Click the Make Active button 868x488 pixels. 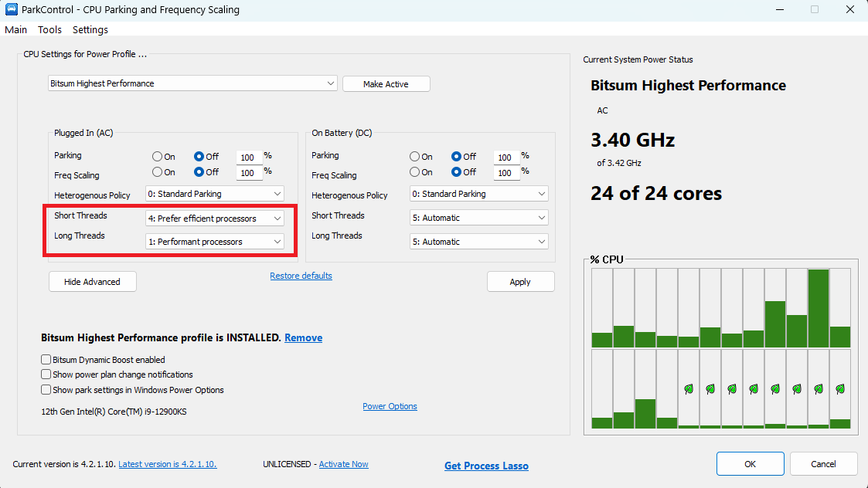point(386,84)
